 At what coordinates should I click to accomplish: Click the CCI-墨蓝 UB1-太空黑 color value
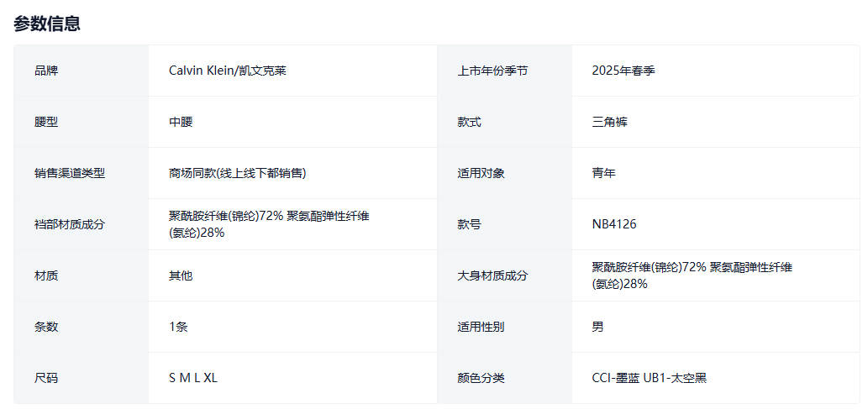pyautogui.click(x=649, y=378)
